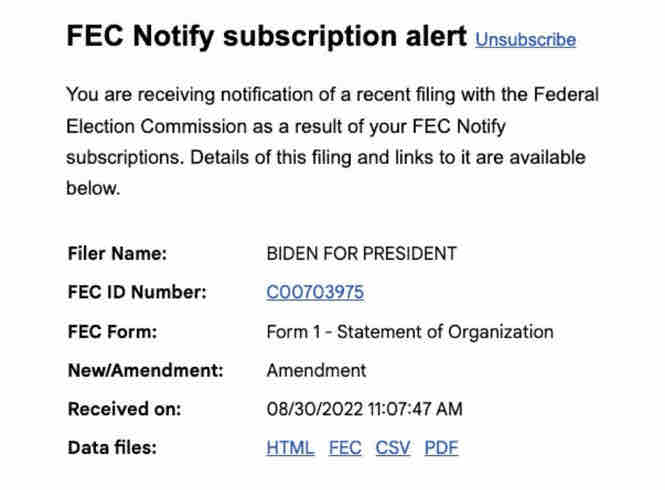Click the 'FEC Form:' label
The height and width of the screenshot is (490, 665).
point(112,332)
